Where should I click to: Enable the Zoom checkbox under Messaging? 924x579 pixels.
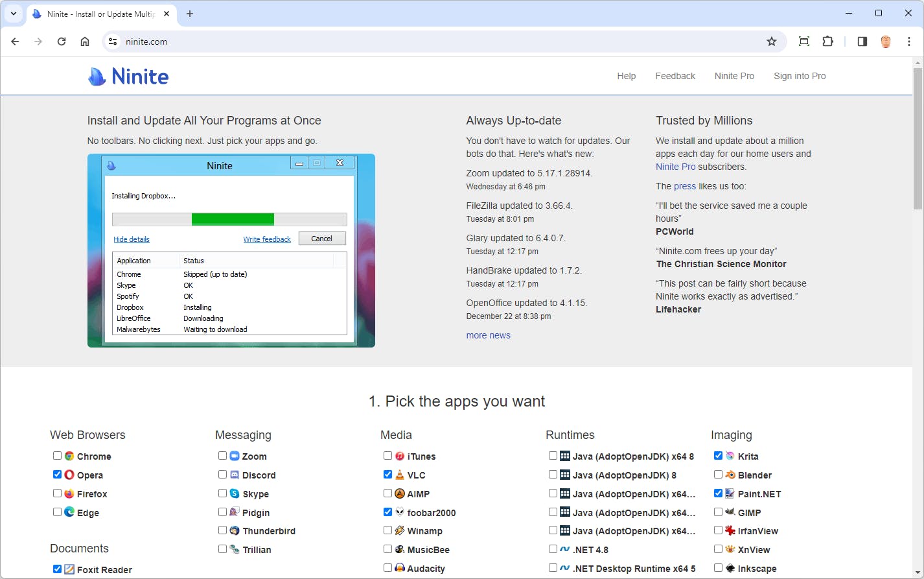tap(222, 456)
